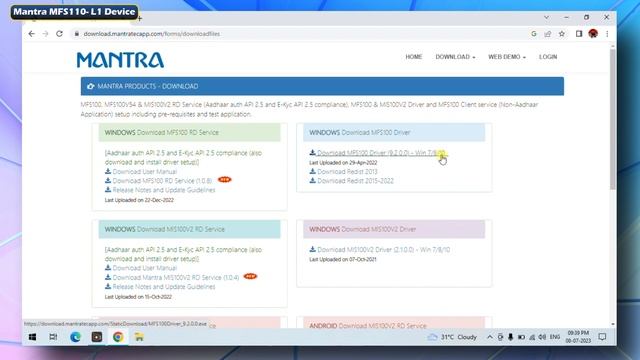Download User Manual under MIS100V2 RD Service
Screen dimensions: 640x360
coord(144,268)
